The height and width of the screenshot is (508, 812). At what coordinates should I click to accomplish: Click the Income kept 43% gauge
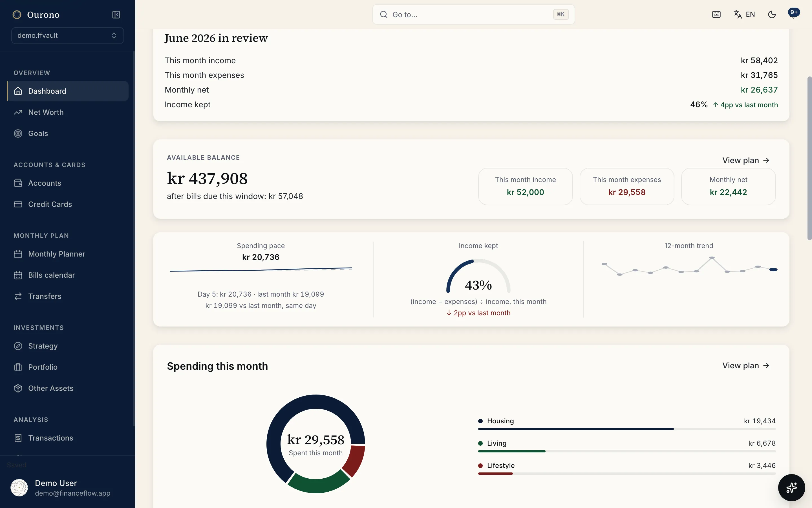pos(478,276)
